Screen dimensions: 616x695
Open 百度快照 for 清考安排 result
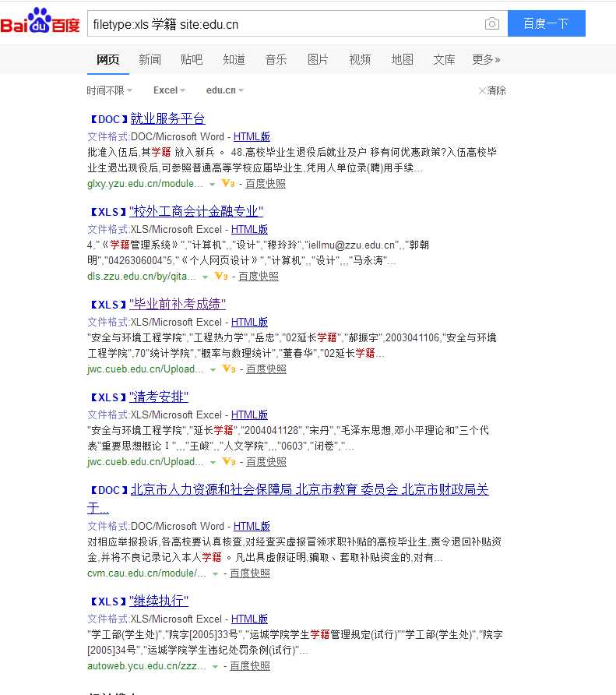coord(266,461)
